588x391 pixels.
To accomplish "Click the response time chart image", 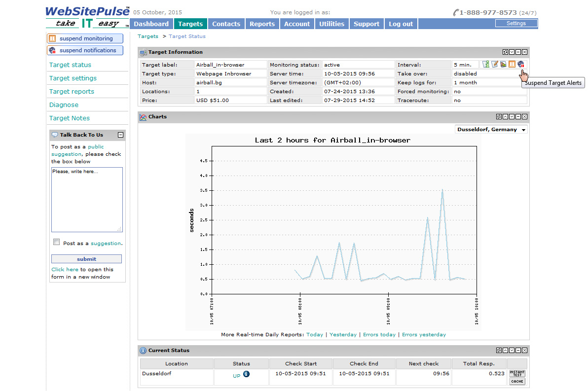I will (x=333, y=232).
